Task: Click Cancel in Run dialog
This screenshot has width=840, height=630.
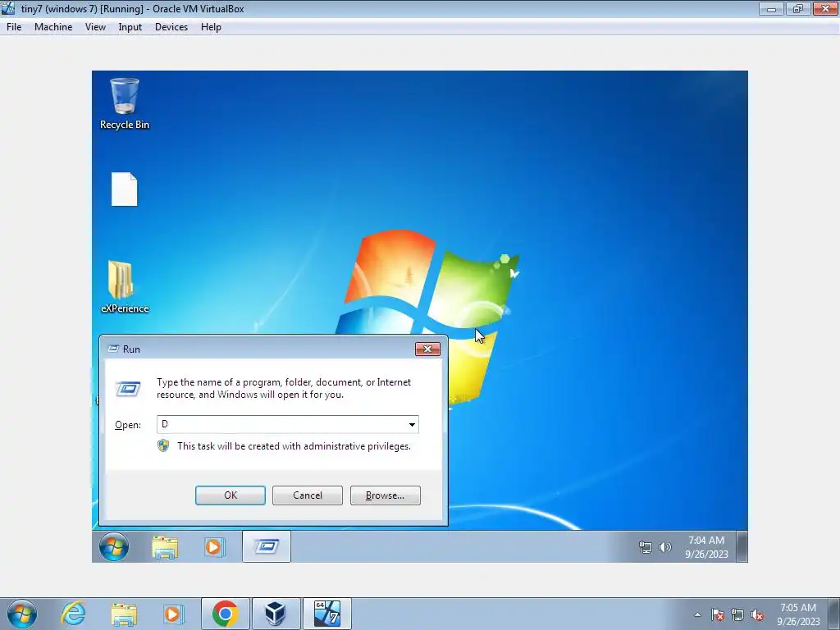Action: [308, 495]
